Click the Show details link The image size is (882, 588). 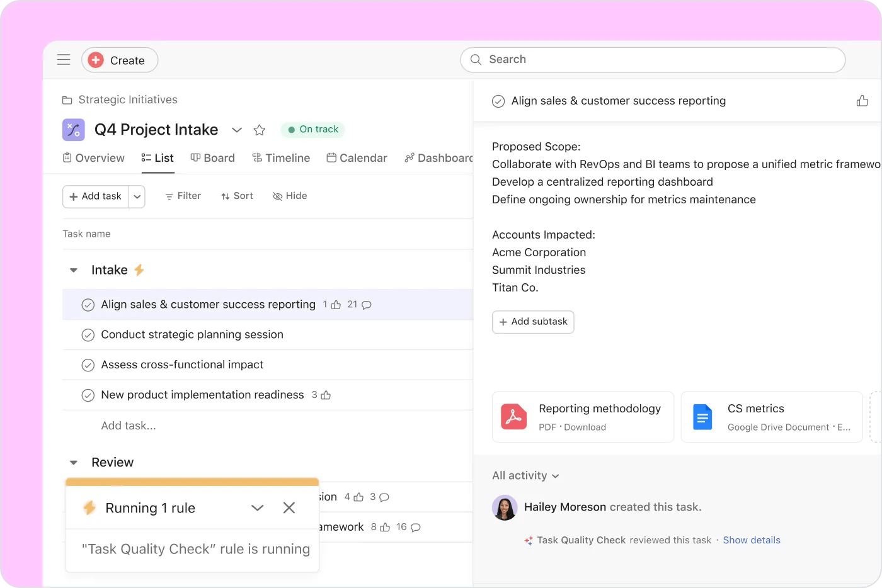(752, 540)
